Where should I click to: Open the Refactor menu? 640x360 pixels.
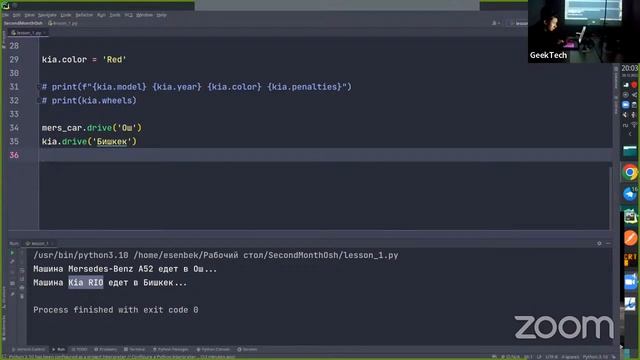84,15
